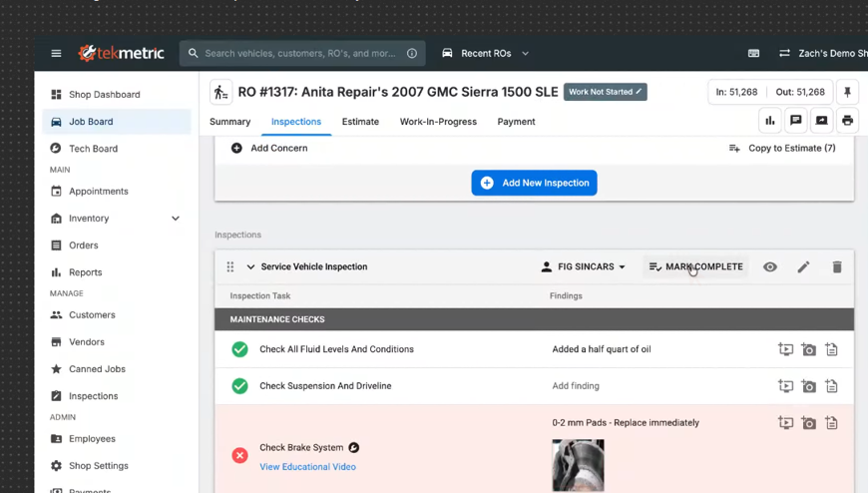Viewport: 868px width, 493px height.
Task: Toggle inspection visibility with the eye icon
Action: coord(770,267)
